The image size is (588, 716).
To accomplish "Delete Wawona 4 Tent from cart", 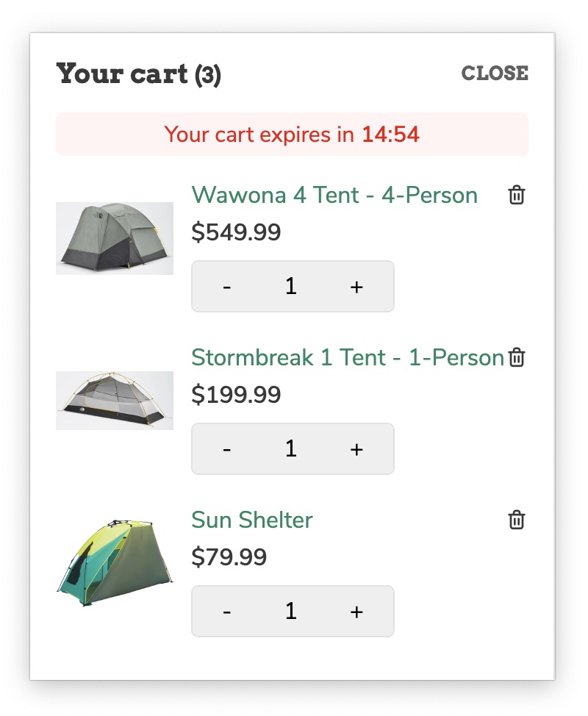I will (x=517, y=196).
